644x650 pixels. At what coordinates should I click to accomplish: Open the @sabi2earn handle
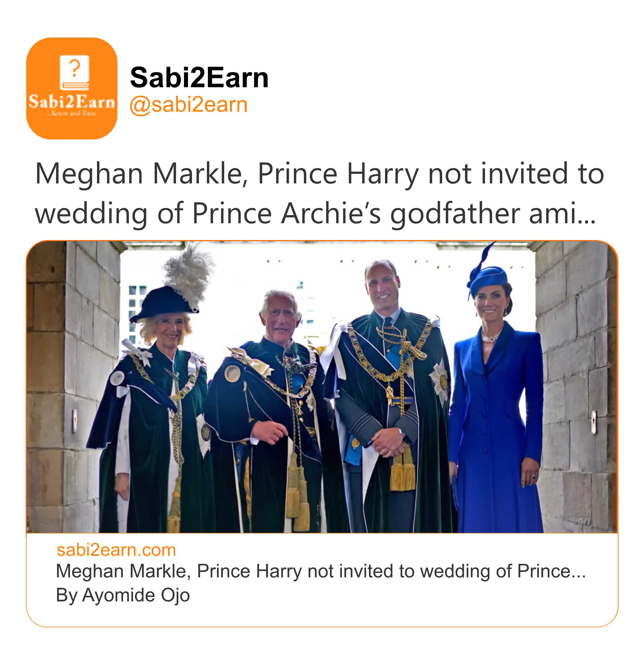[x=188, y=105]
